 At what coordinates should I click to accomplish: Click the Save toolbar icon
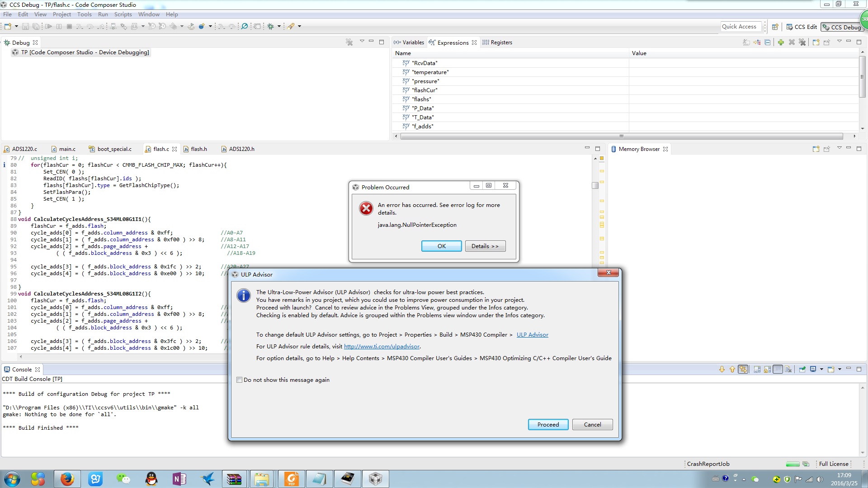[25, 26]
